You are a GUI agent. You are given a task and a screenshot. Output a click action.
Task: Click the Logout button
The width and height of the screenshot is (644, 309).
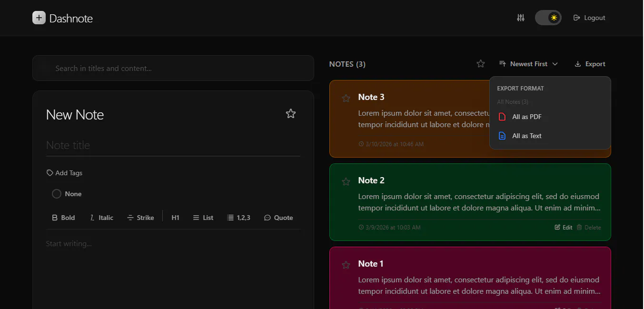click(589, 18)
